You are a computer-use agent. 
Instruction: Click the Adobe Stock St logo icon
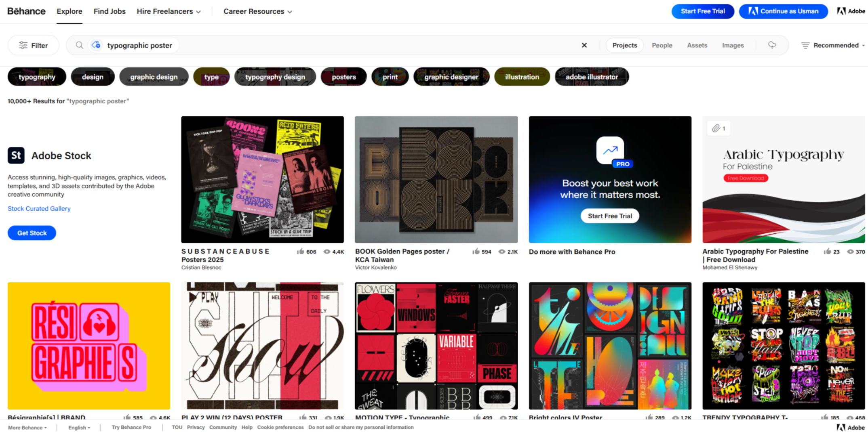(16, 155)
